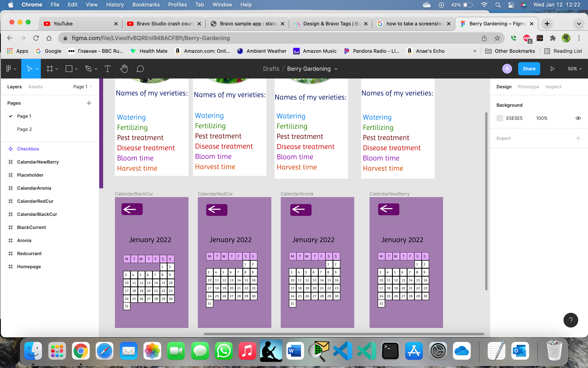
Task: Select the Text tool
Action: click(107, 69)
